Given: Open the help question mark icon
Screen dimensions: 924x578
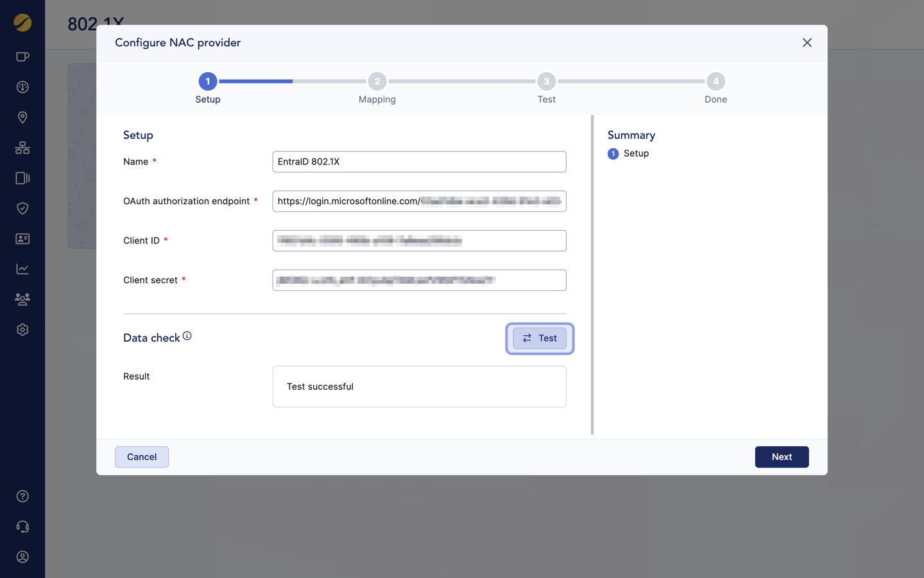Looking at the screenshot, I should 22,496.
